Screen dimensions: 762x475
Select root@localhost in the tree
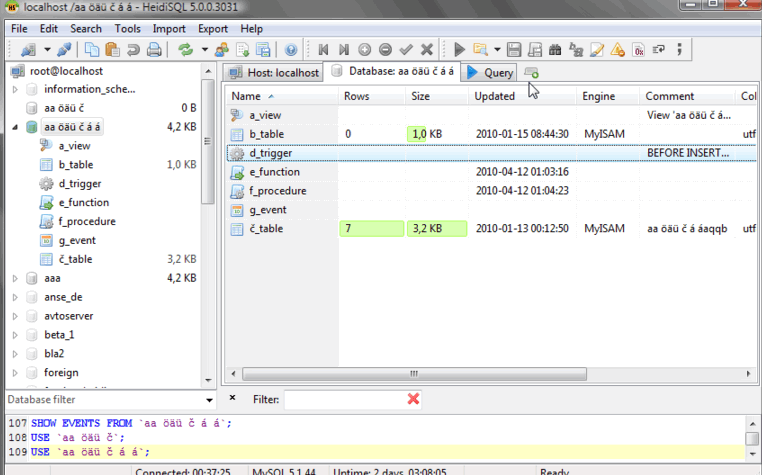click(x=66, y=71)
